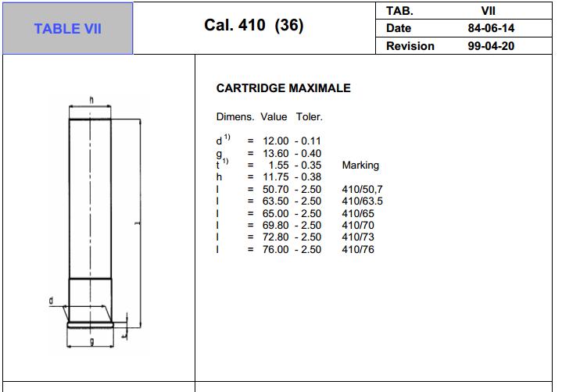Select length value 50.70

275,189
